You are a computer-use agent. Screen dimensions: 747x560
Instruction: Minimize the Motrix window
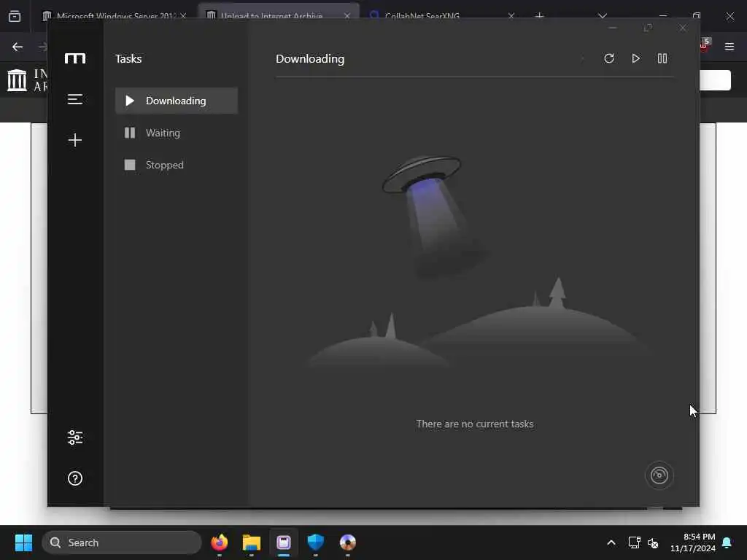click(x=613, y=28)
